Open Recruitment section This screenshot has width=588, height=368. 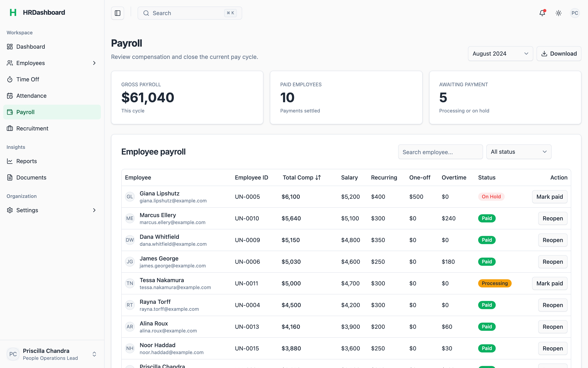(52, 128)
